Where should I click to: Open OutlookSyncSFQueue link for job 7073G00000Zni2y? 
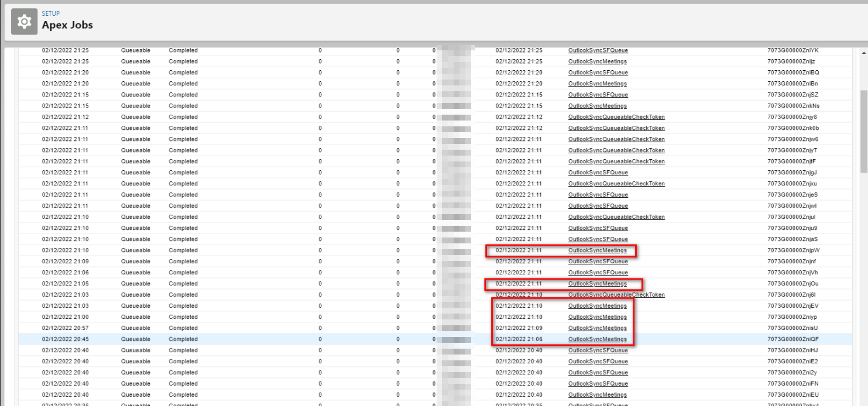pyautogui.click(x=598, y=373)
